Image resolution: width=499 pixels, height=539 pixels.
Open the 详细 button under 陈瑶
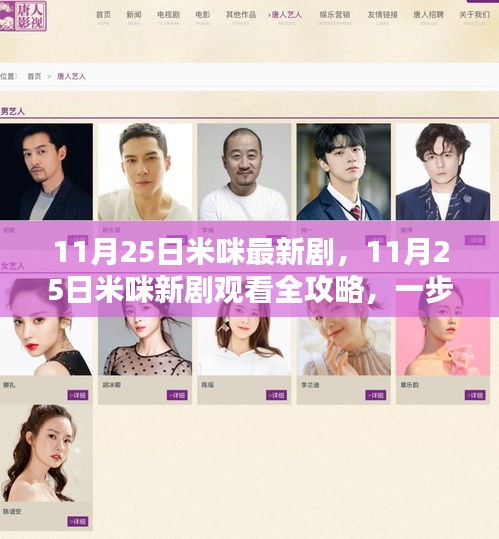click(276, 395)
